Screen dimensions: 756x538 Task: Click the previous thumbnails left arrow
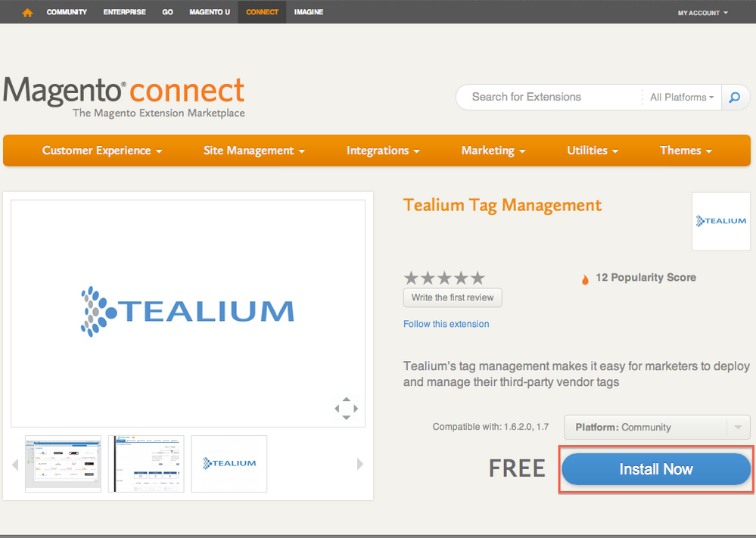(15, 465)
